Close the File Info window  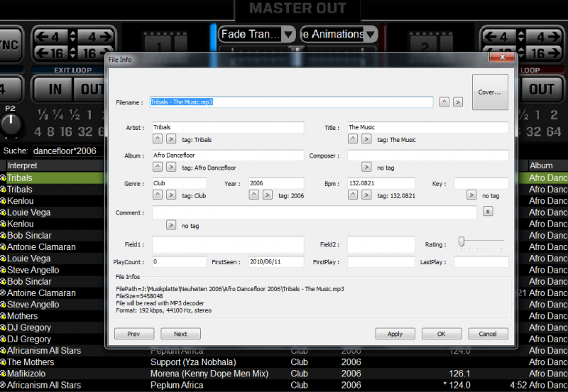click(x=502, y=57)
